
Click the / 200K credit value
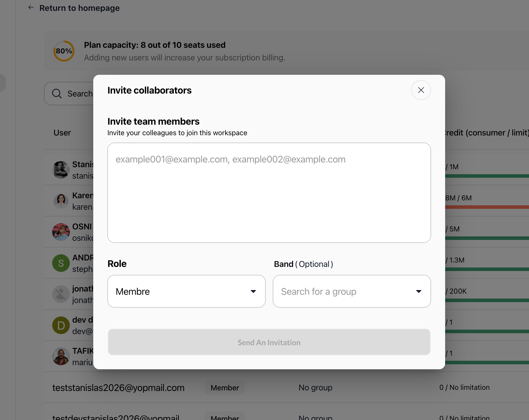pos(456,291)
